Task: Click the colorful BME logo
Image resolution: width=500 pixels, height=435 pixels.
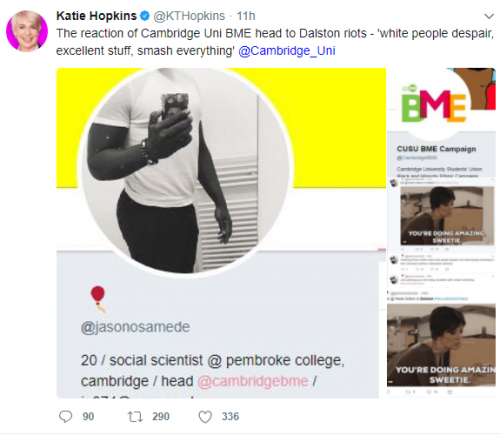Action: point(434,106)
